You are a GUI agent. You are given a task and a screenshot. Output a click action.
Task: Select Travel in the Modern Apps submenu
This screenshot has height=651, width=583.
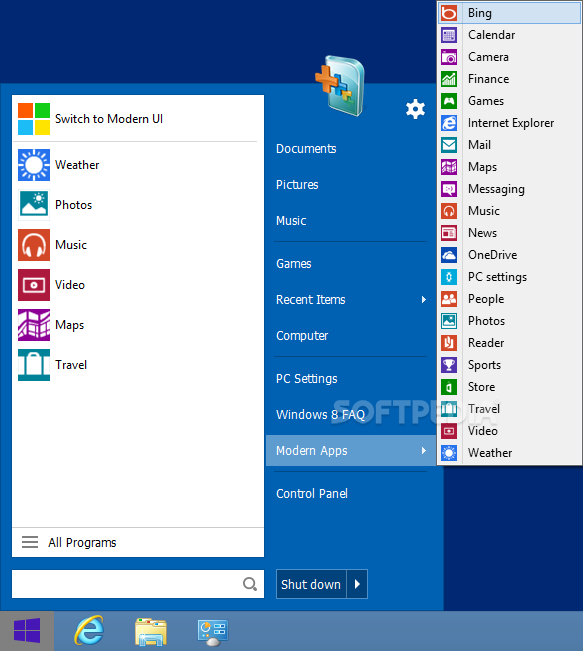(x=510, y=409)
